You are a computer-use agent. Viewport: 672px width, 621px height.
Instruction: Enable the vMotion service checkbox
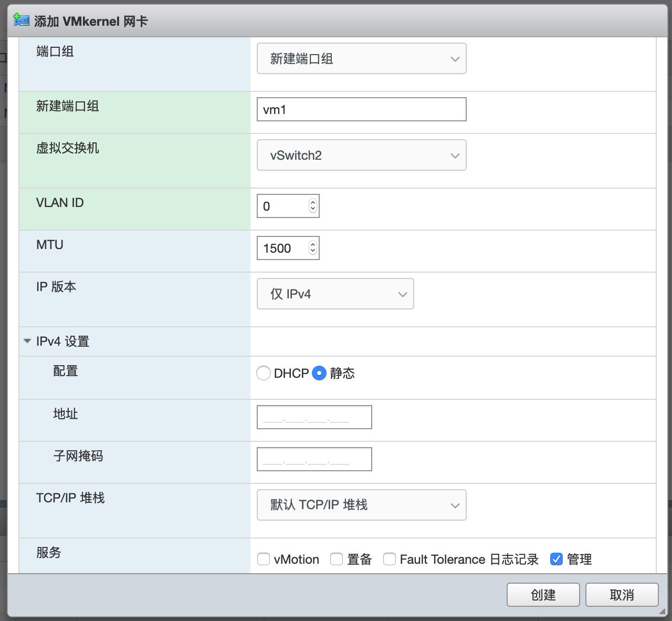(x=264, y=559)
